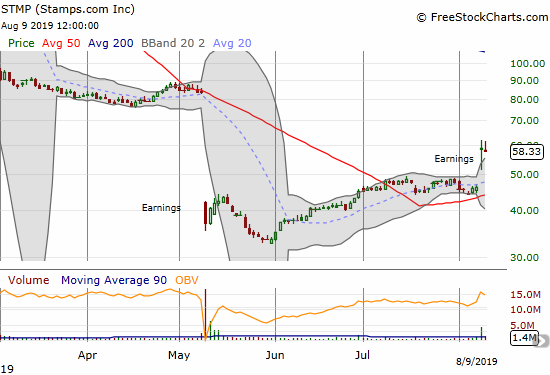
Task: Click the 50.00 price axis label
Action: click(x=524, y=175)
